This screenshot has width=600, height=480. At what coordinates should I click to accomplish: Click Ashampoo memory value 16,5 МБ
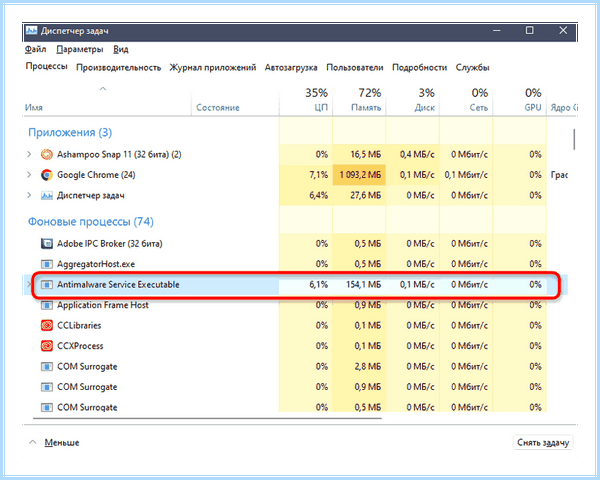pos(366,154)
